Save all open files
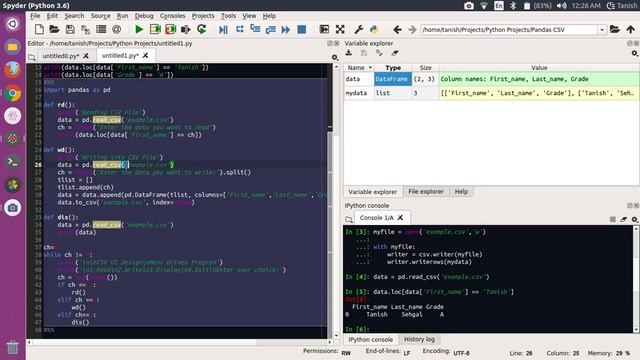The width and height of the screenshot is (640, 360). point(85,29)
